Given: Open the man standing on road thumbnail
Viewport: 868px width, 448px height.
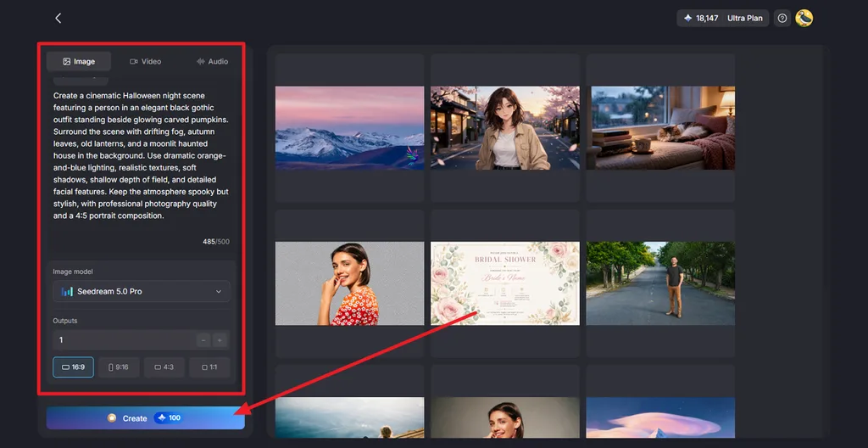Looking at the screenshot, I should [x=660, y=283].
